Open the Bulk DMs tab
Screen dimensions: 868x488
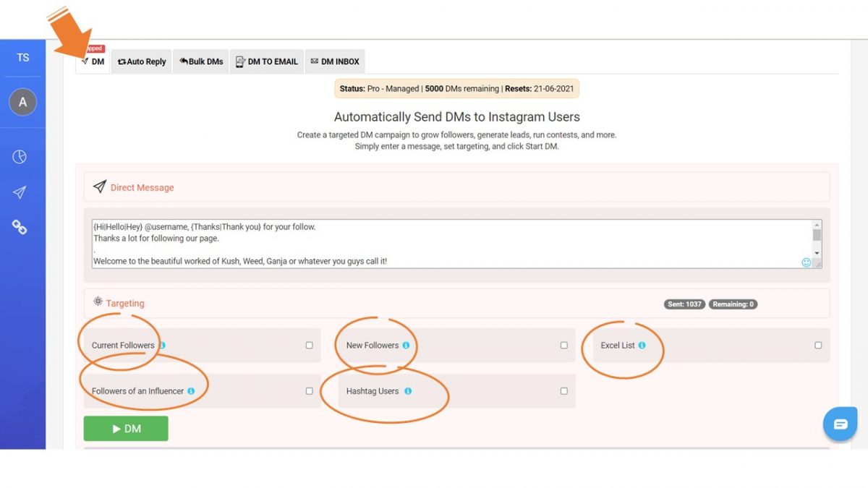[x=201, y=62]
